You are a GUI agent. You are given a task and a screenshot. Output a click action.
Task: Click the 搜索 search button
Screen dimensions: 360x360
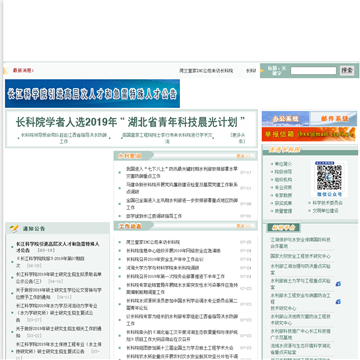pos(347,70)
